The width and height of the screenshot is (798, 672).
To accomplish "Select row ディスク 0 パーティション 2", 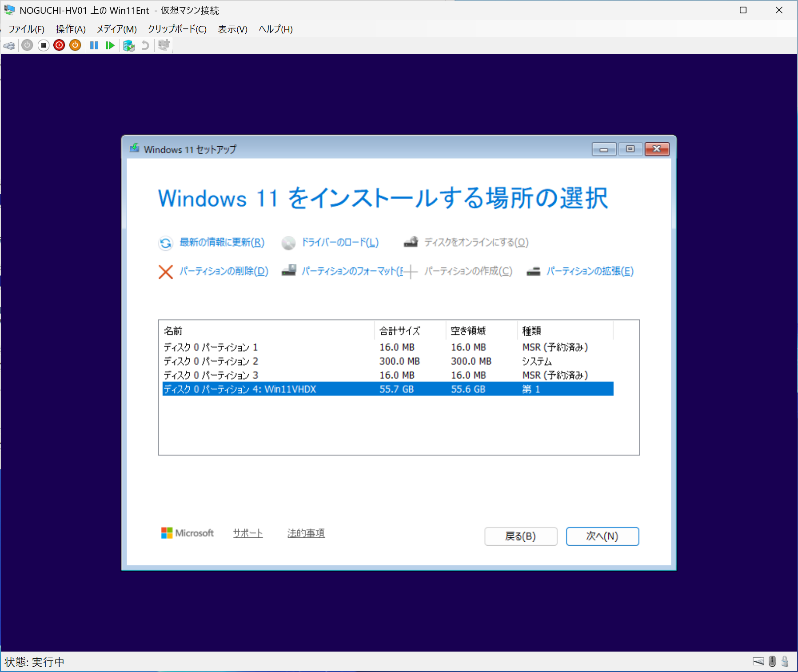I will point(388,361).
